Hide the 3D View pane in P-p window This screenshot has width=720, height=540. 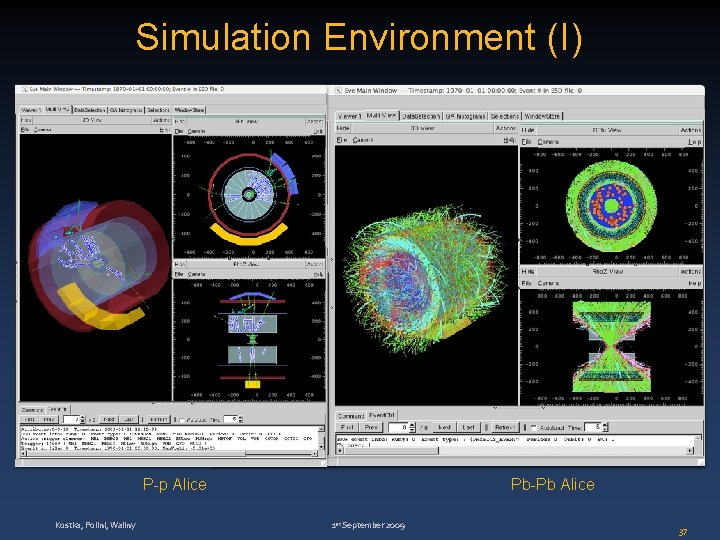26,120
